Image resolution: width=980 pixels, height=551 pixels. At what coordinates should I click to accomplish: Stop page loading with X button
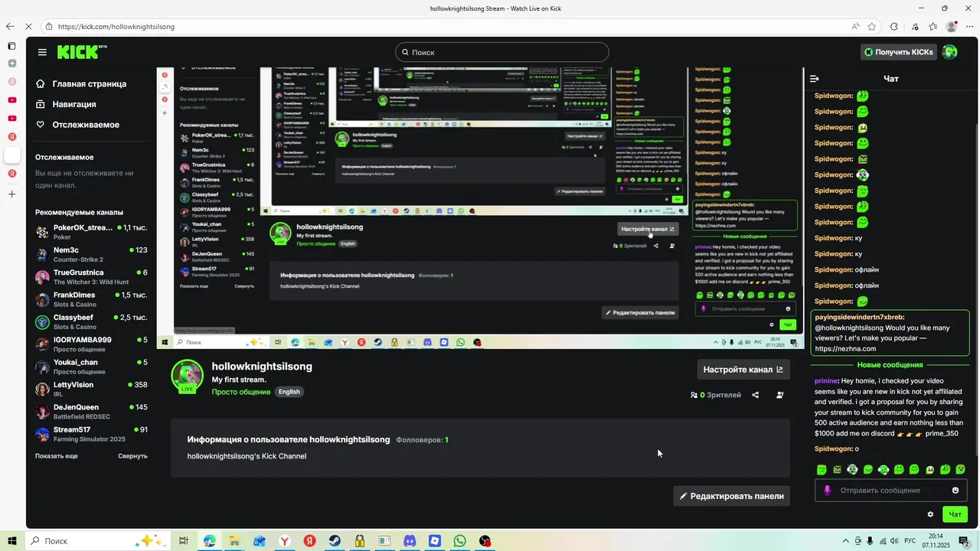click(x=28, y=26)
